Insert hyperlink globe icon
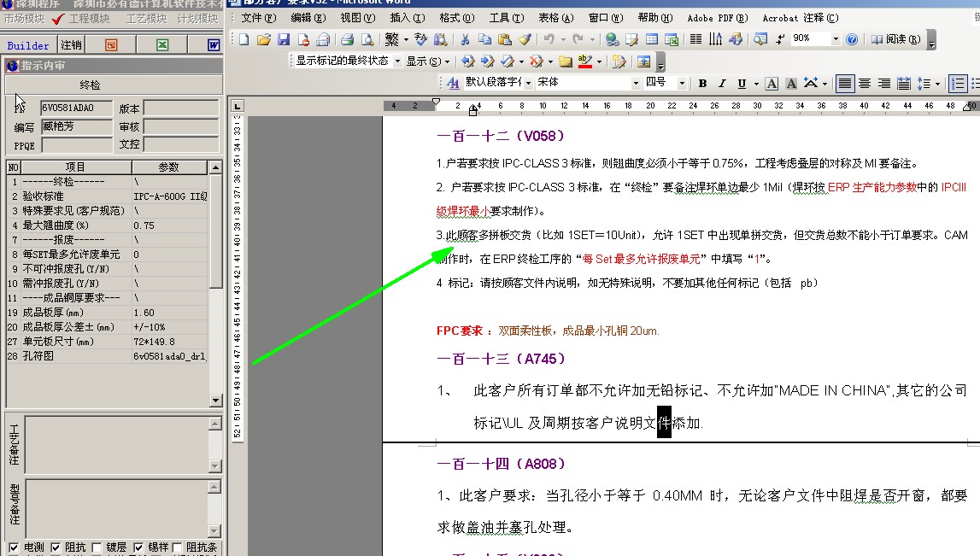The width and height of the screenshot is (980, 556). coord(613,39)
